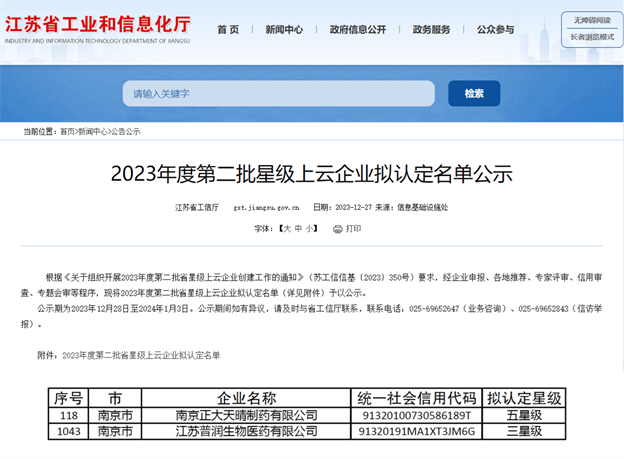This screenshot has height=459, width=624.
Task: Click 新闻中心 in the breadcrumb path
Action: [x=93, y=132]
